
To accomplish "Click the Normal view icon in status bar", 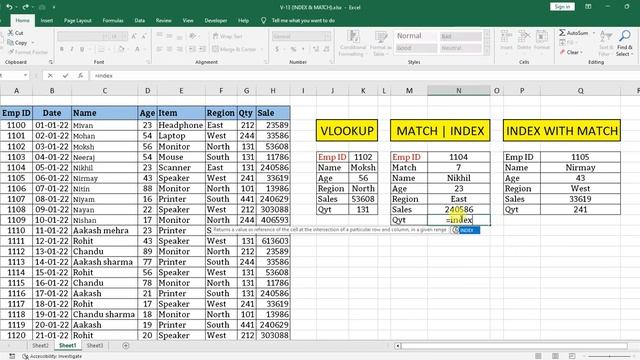I will click(x=538, y=356).
